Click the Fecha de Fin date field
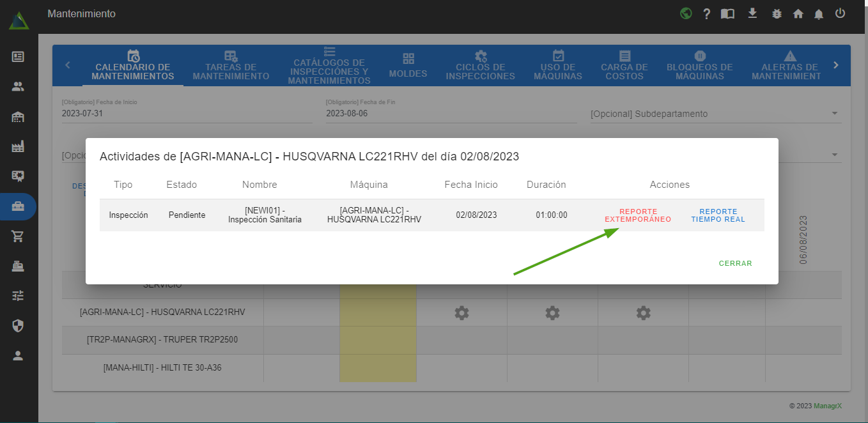 coord(451,114)
